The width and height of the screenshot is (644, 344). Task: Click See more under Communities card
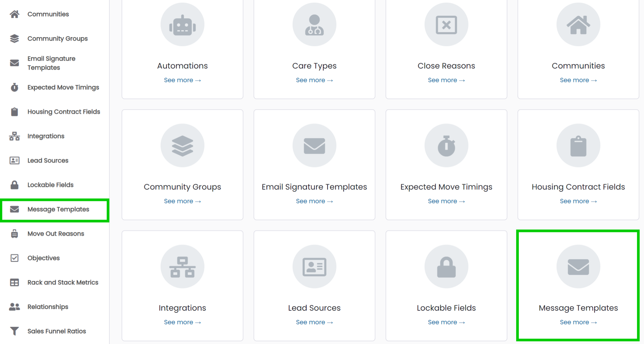[578, 80]
